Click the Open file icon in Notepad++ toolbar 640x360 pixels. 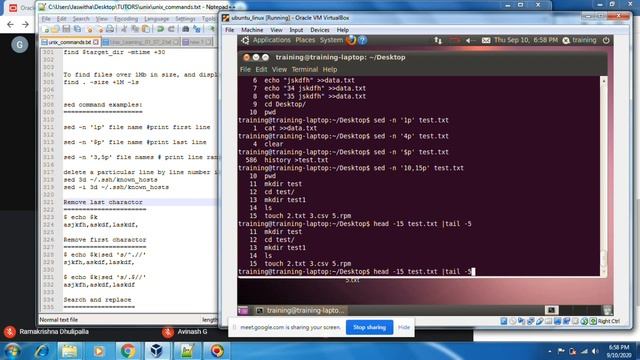point(55,29)
